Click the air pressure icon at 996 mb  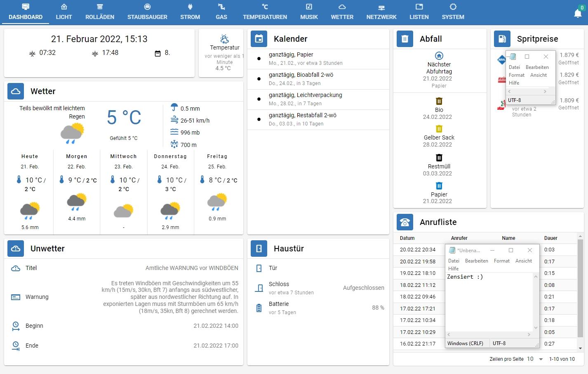(x=174, y=132)
